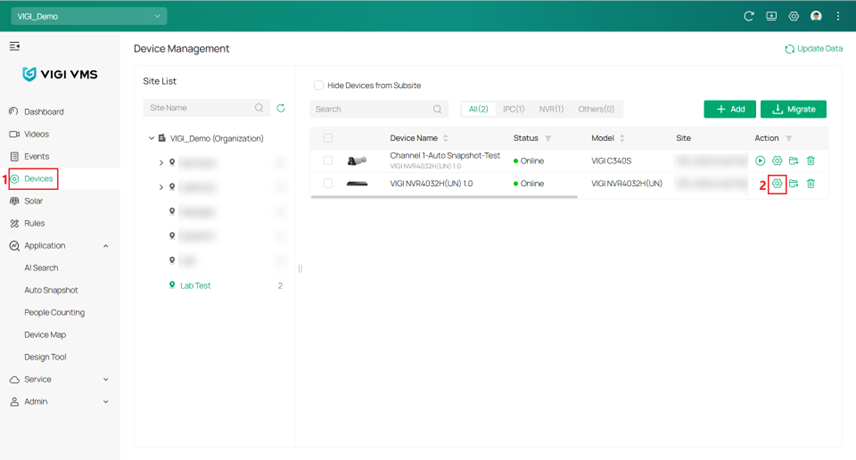This screenshot has width=856, height=460.
Task: Open settings for Channel 1-Auto Snapshot-Test
Action: point(777,160)
